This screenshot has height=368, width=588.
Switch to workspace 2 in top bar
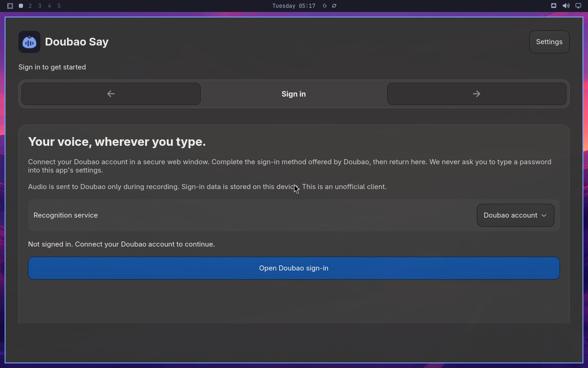point(30,6)
